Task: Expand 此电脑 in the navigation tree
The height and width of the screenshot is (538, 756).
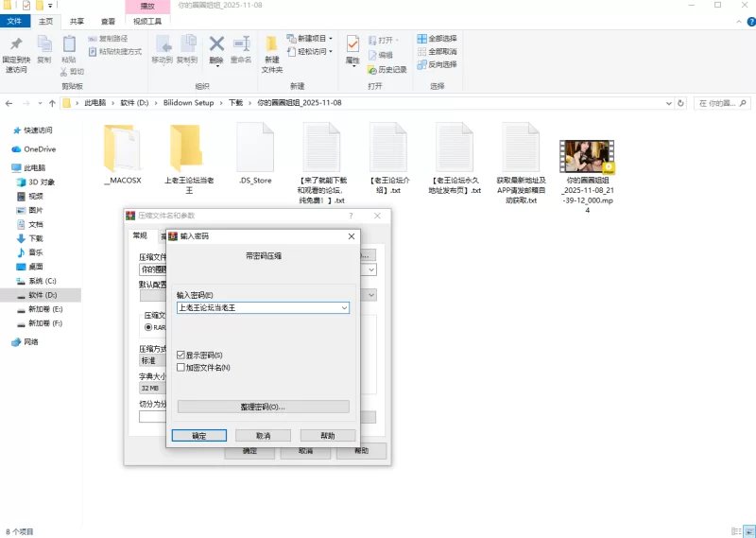Action: pyautogui.click(x=8, y=167)
